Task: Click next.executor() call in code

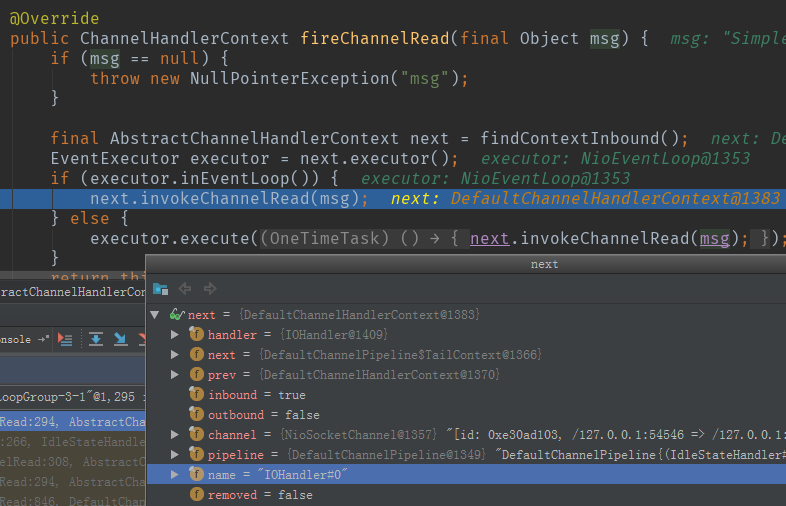Action: pyautogui.click(x=374, y=158)
